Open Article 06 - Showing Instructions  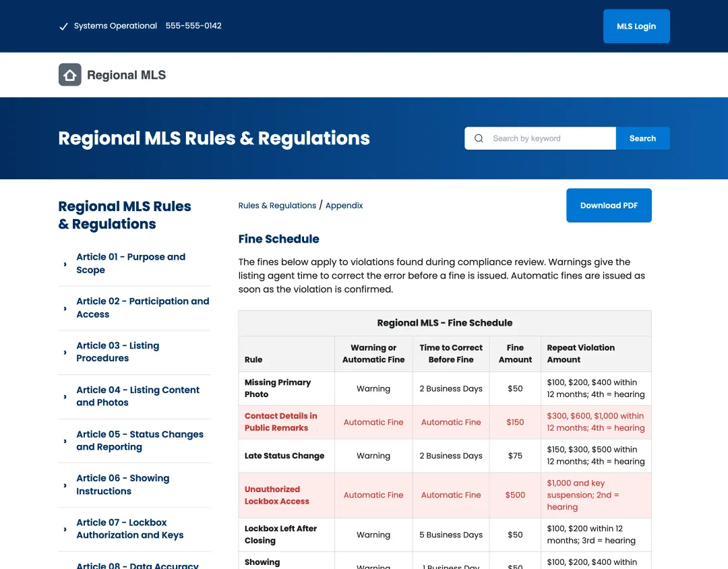click(x=123, y=485)
